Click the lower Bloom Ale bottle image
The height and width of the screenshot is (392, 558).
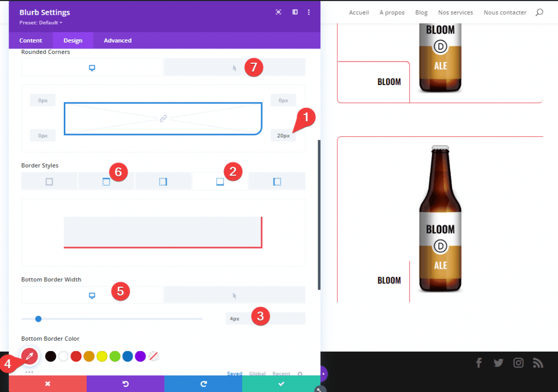[x=440, y=219]
